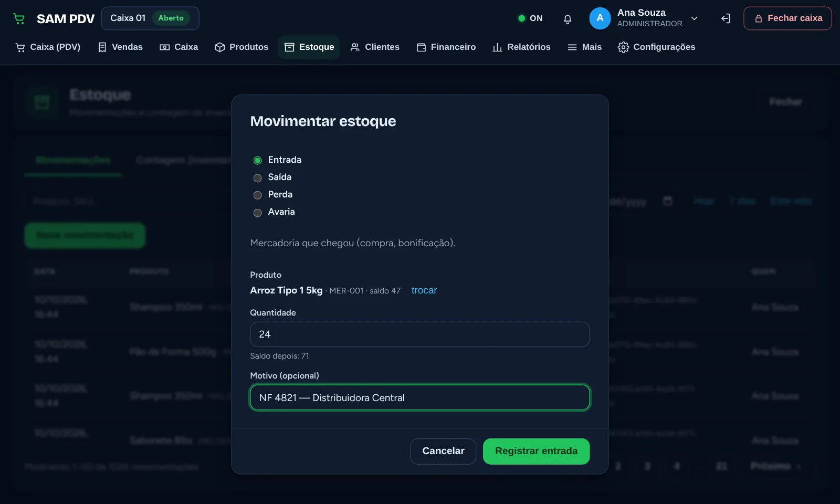Expand the Mais menu
The height and width of the screenshot is (504, 840).
tap(584, 47)
